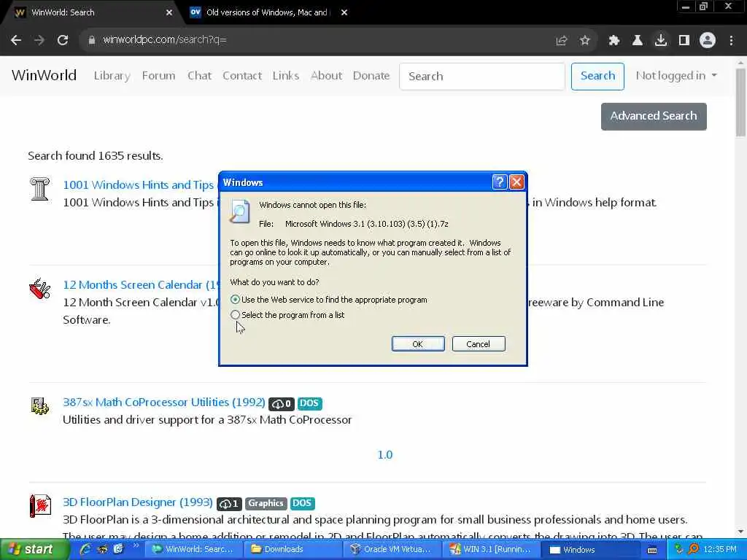
Task: Click the keyboard icon near system tray
Action: tap(652, 550)
